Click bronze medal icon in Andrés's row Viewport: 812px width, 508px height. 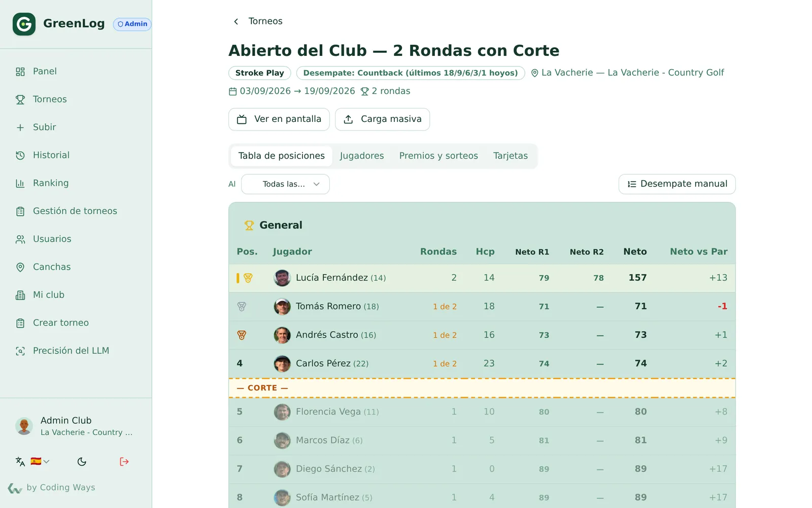click(242, 335)
